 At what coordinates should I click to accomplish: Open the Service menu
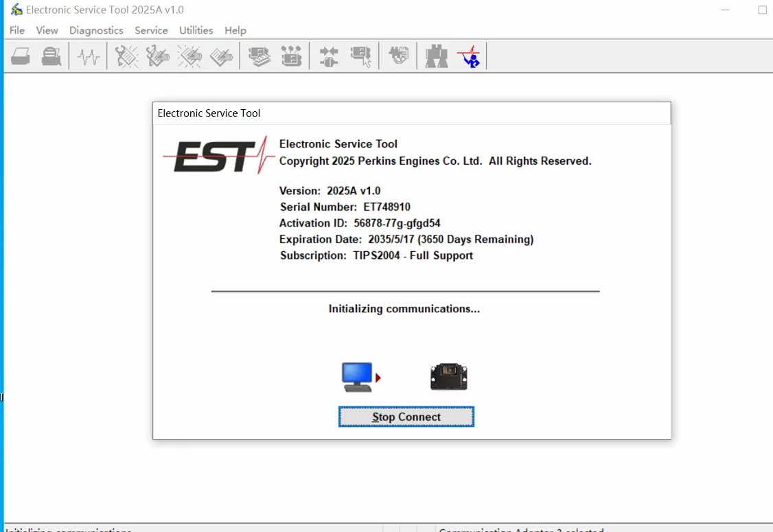pyautogui.click(x=151, y=30)
